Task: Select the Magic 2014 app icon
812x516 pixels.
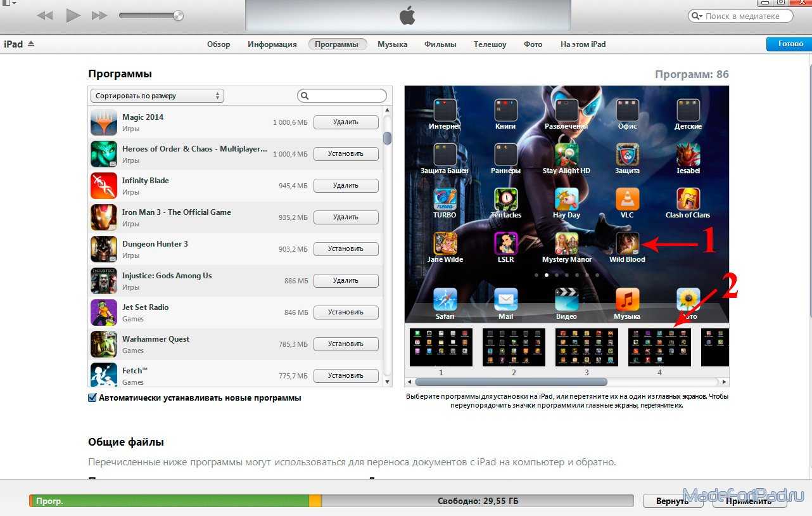Action: pos(104,122)
